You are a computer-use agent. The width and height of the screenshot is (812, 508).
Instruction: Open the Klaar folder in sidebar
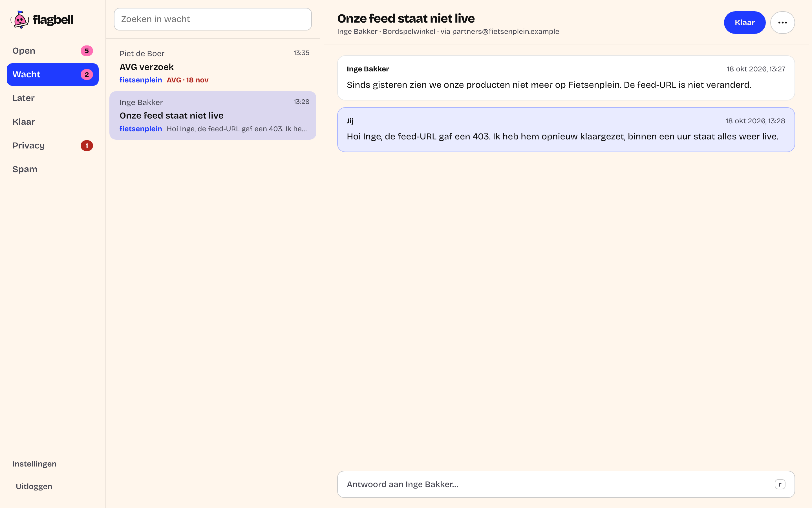(x=53, y=122)
